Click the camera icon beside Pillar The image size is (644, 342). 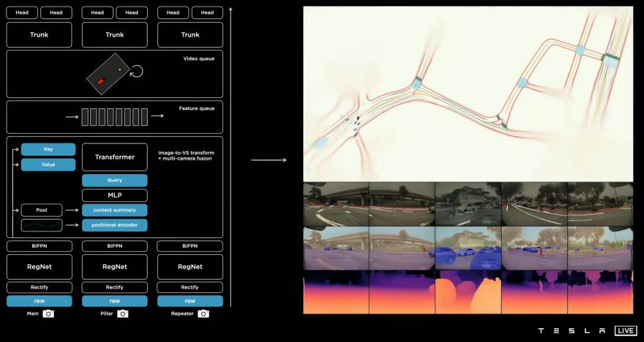[123, 313]
